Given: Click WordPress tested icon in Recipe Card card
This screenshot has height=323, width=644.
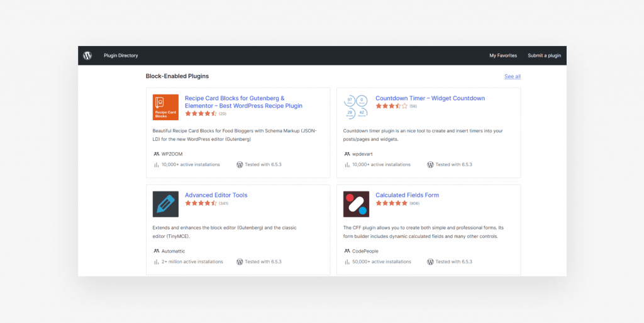Looking at the screenshot, I should click(x=240, y=164).
